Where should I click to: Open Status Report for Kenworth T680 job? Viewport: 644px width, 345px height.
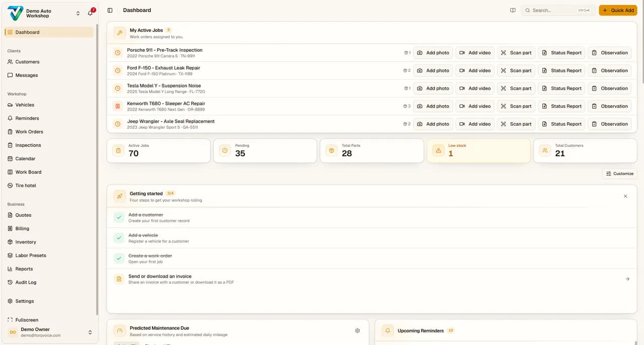562,106
